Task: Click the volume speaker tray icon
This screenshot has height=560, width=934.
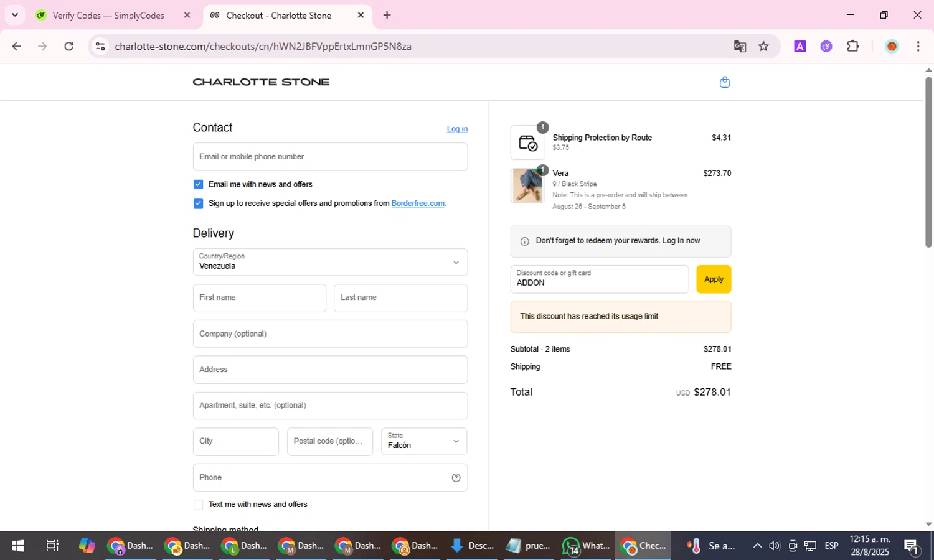Action: (x=774, y=546)
